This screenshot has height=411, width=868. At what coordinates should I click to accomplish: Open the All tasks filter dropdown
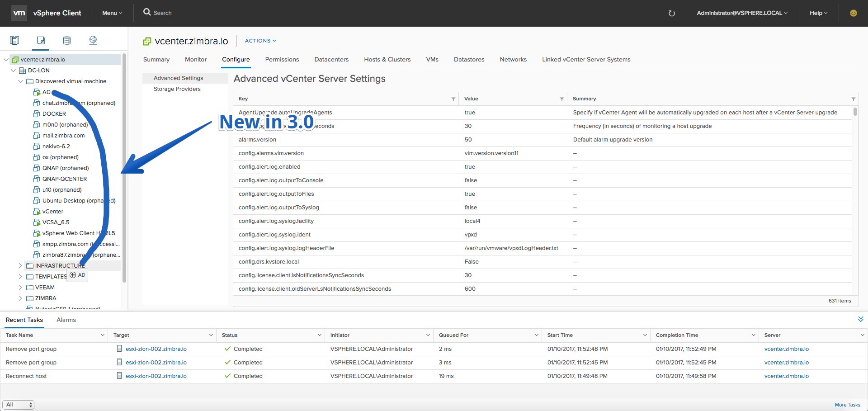19,405
